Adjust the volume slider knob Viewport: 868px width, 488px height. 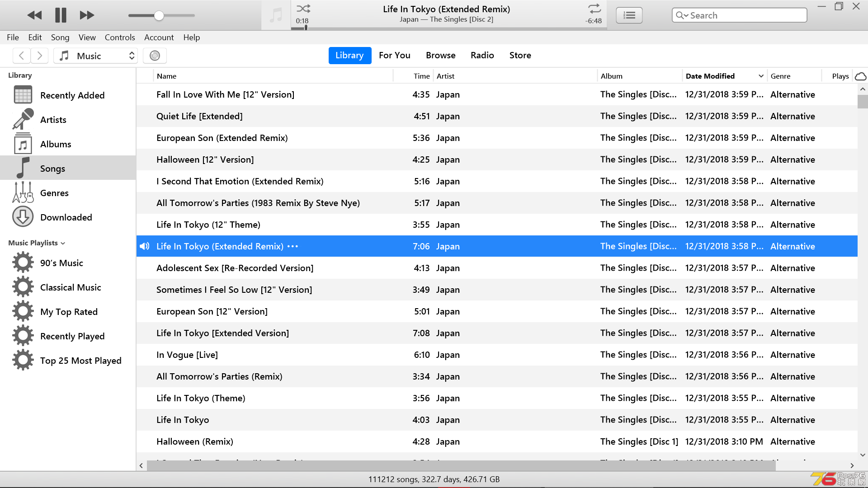pos(159,15)
